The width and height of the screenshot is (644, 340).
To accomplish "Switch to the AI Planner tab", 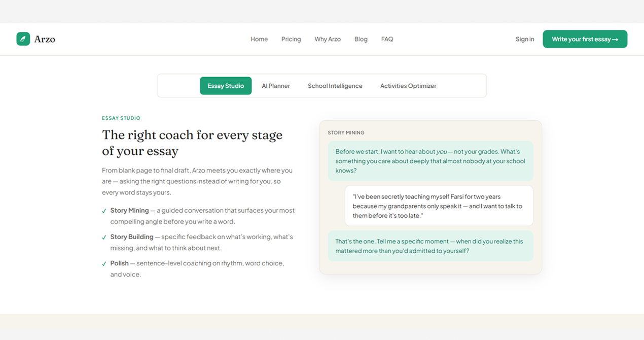I will click(276, 86).
